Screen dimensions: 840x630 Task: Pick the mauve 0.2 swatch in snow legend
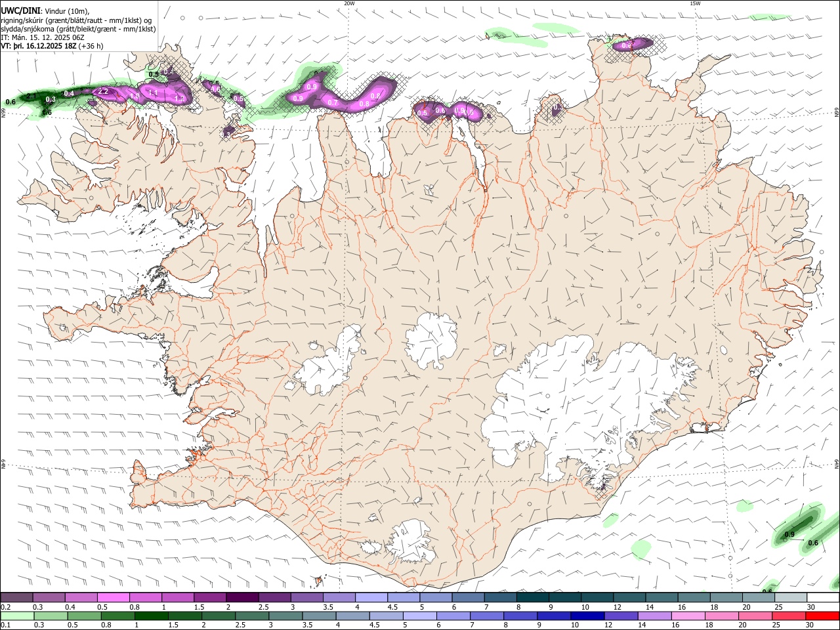(x=16, y=598)
